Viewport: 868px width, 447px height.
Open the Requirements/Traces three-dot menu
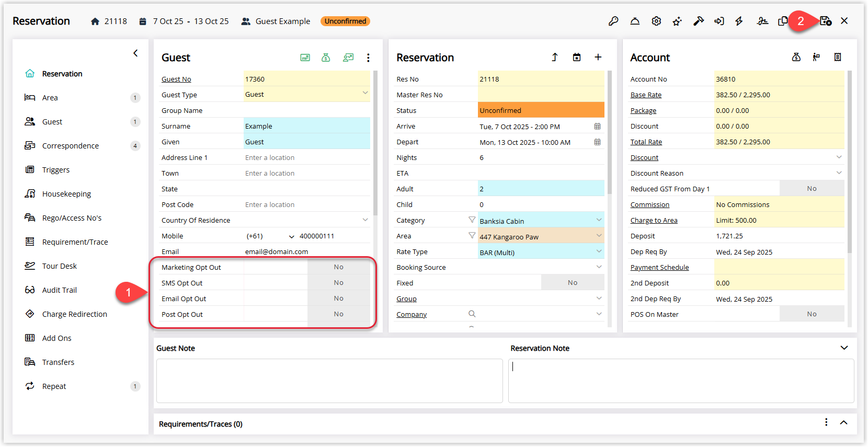pos(826,422)
